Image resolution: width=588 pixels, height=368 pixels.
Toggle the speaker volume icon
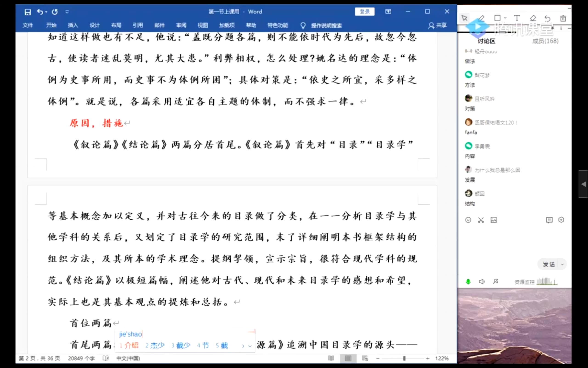tap(482, 282)
